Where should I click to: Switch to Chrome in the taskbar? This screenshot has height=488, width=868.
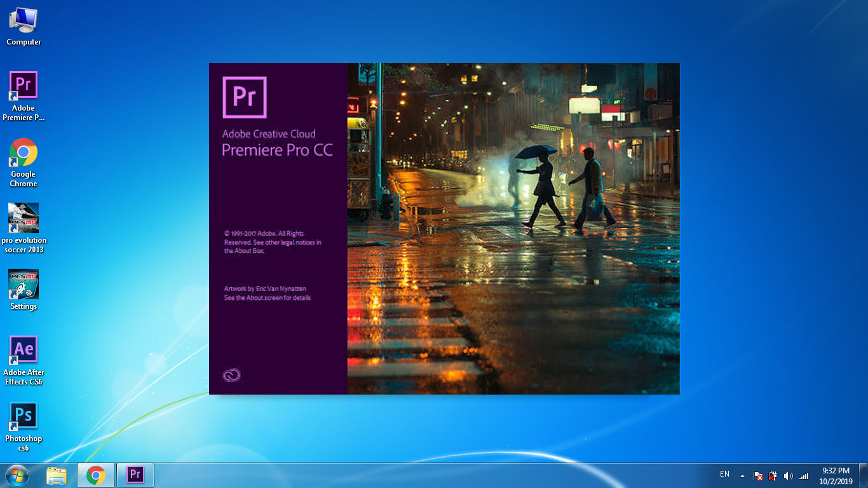click(x=96, y=475)
